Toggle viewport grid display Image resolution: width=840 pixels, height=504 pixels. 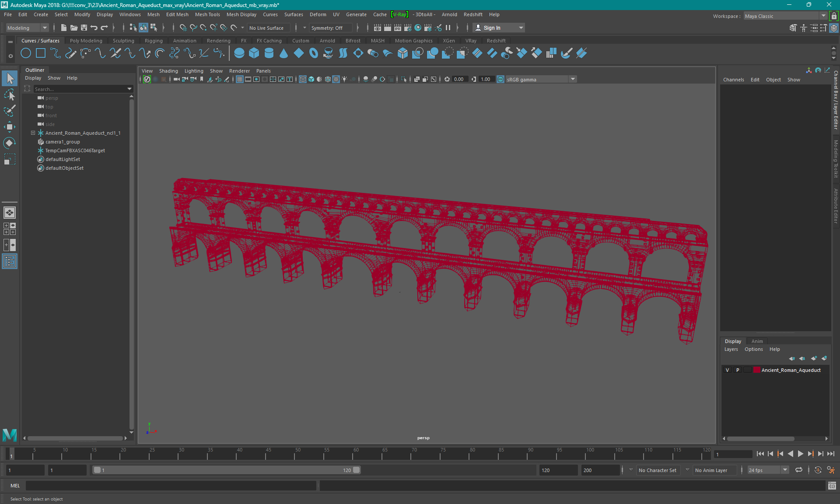point(240,79)
